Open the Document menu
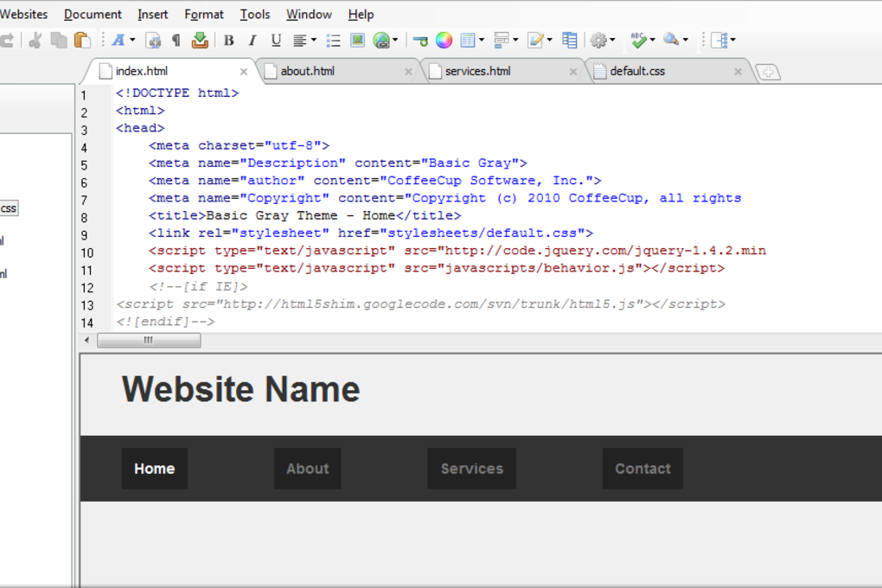The image size is (882, 588). 93,14
